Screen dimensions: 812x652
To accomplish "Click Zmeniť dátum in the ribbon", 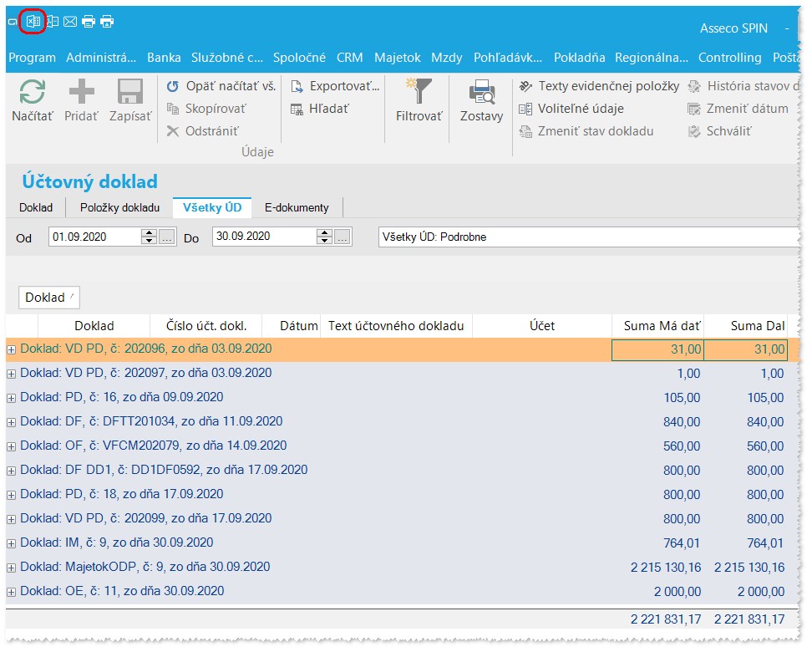I will (738, 109).
